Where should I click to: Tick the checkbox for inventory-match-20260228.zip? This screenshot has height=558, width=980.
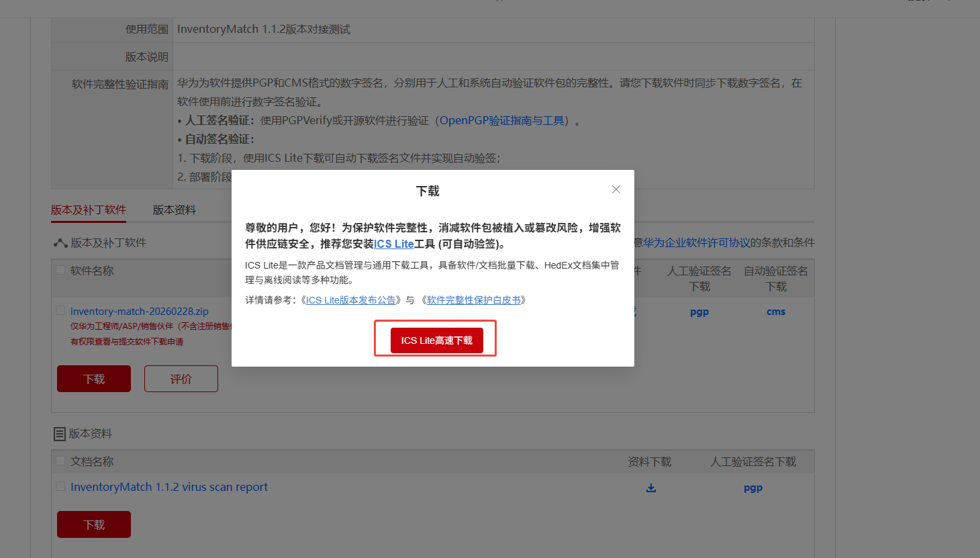coord(60,310)
